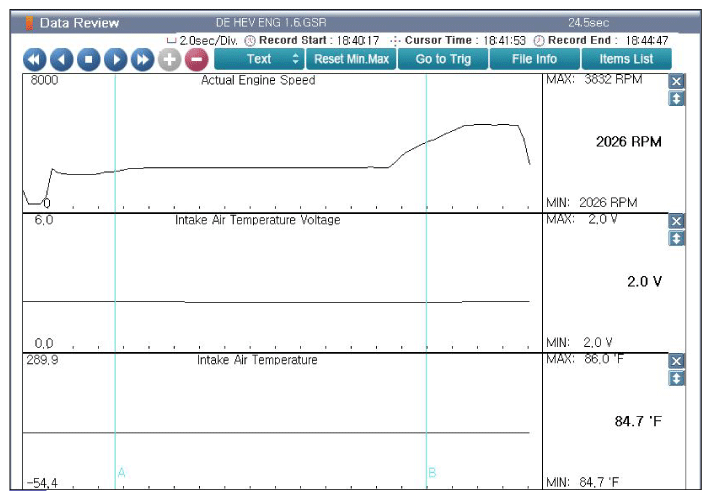711x500 pixels.
Task: Click the rewind playback button
Action: coord(35,59)
